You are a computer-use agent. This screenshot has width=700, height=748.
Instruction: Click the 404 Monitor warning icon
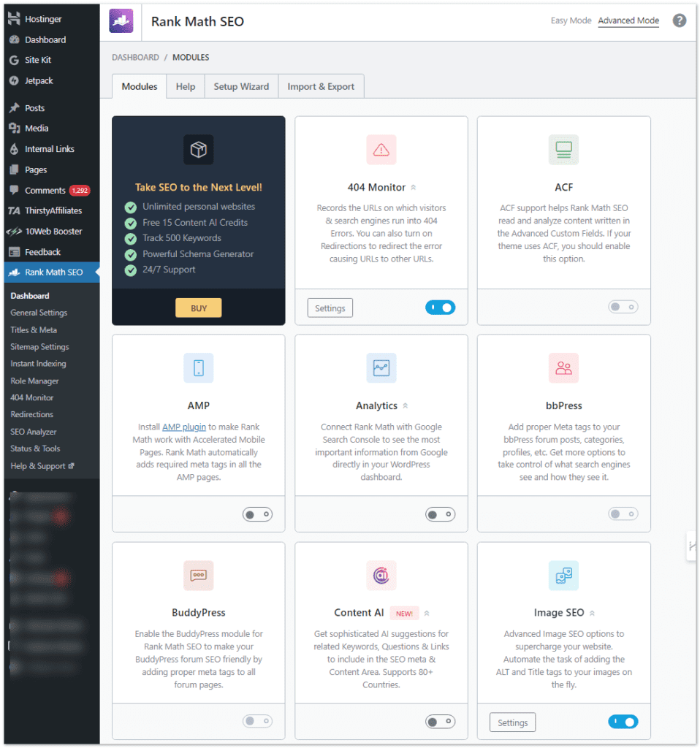[x=381, y=149]
